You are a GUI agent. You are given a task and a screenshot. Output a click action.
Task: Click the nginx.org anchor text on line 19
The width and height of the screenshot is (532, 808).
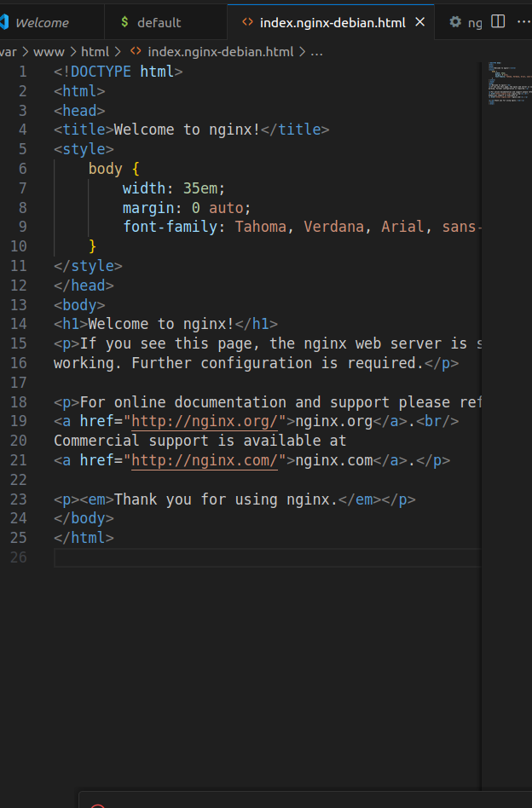[333, 422]
